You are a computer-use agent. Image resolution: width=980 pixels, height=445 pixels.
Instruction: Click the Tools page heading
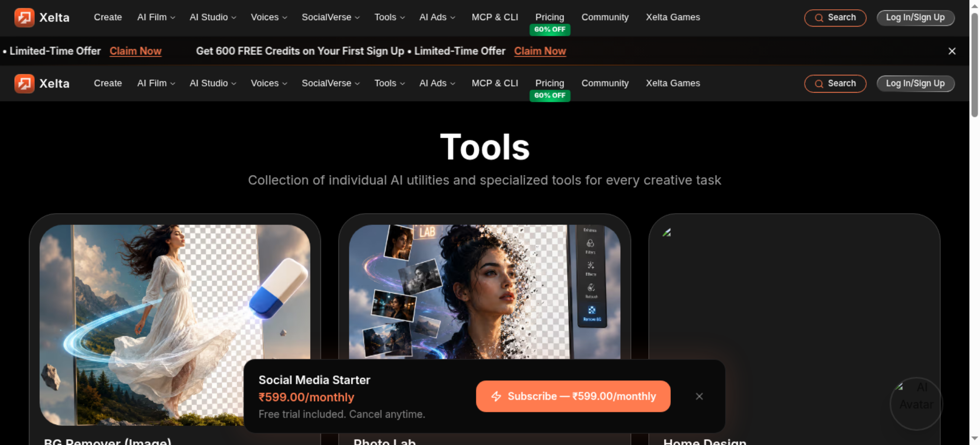pyautogui.click(x=485, y=147)
